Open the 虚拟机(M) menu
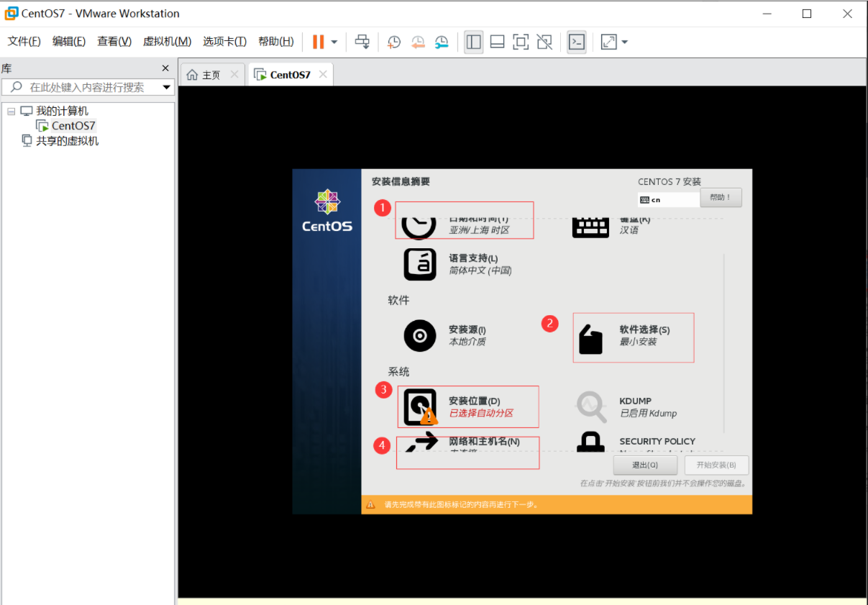Screen dimensions: 868x605 [x=167, y=42]
